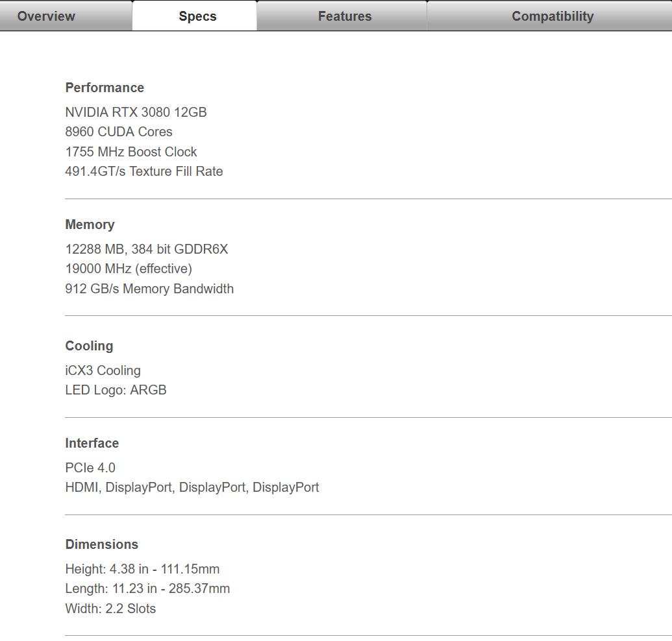
Task: Click the 1755 MHz Boost Clock line
Action: coord(131,152)
